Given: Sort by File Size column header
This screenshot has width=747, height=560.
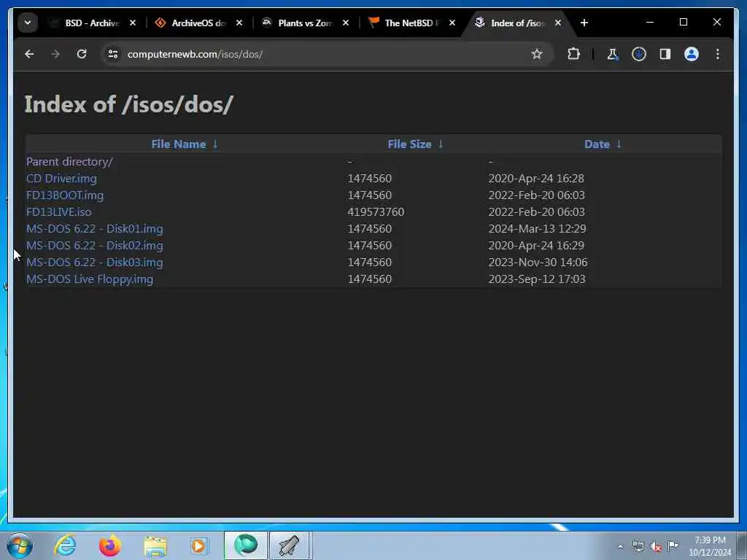Looking at the screenshot, I should click(409, 144).
